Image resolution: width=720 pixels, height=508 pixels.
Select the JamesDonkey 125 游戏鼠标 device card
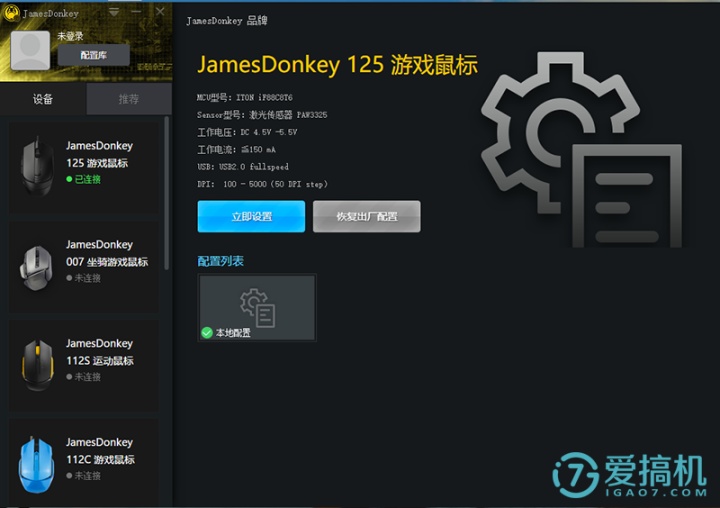tap(84, 167)
